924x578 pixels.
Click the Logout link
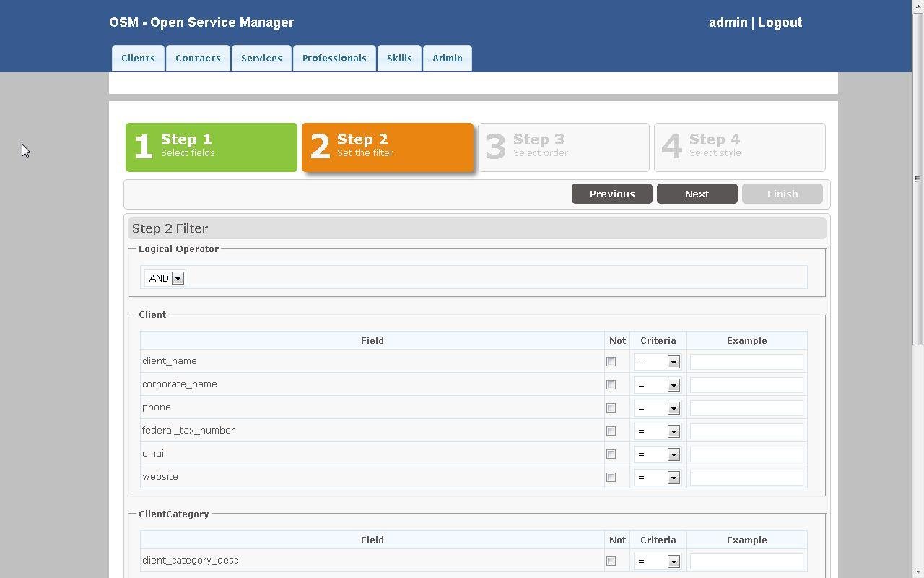[780, 22]
